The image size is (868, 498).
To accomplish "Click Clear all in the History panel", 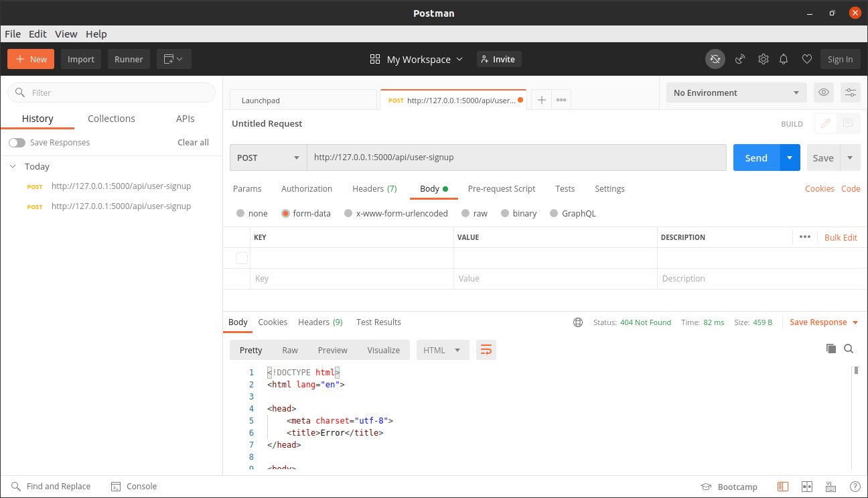I will pyautogui.click(x=193, y=142).
